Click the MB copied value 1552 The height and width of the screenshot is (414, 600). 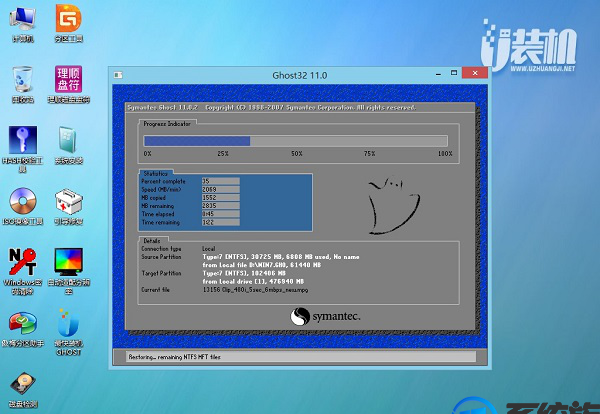pyautogui.click(x=220, y=198)
